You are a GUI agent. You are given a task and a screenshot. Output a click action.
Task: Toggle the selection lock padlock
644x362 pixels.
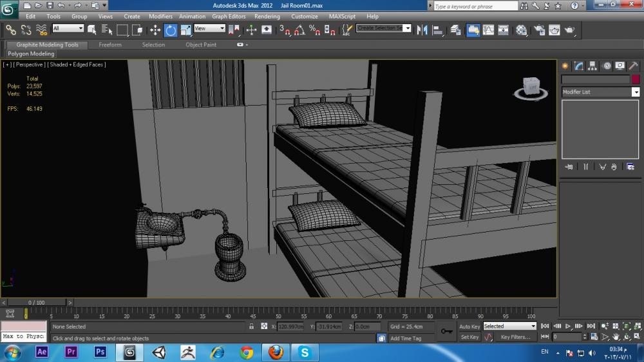[x=252, y=327]
